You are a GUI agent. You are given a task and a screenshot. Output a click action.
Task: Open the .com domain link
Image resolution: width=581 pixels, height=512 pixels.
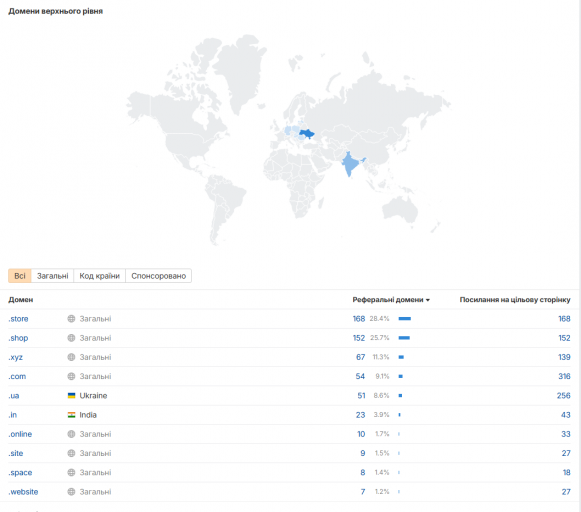(x=17, y=377)
